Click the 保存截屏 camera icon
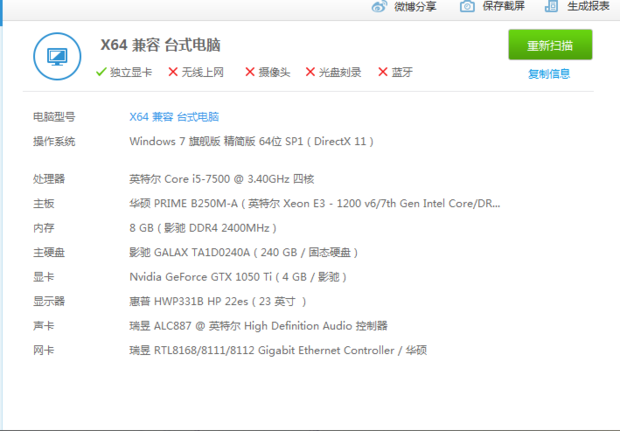Viewport: 620px width, 431px height. 467,6
